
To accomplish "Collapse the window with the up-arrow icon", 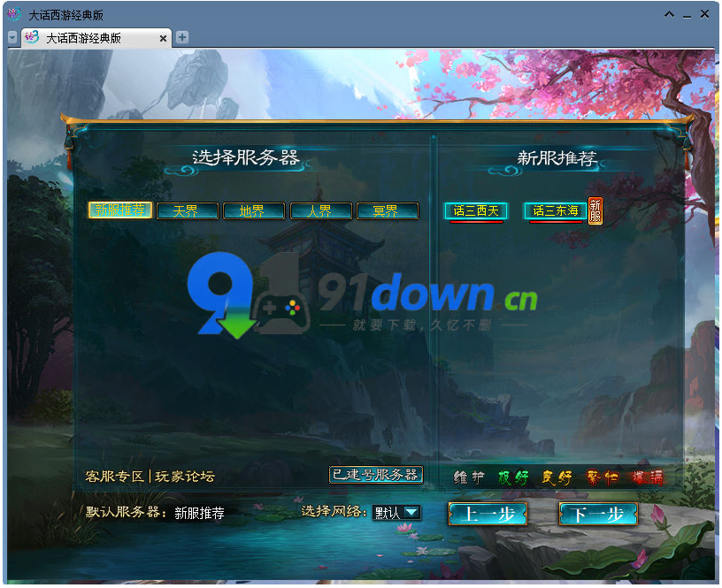I will [x=669, y=15].
